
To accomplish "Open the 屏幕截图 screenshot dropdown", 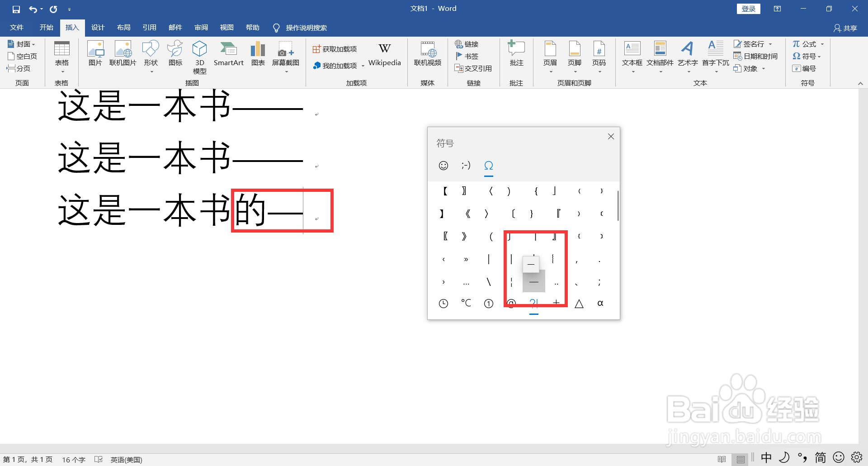I will coord(286,57).
